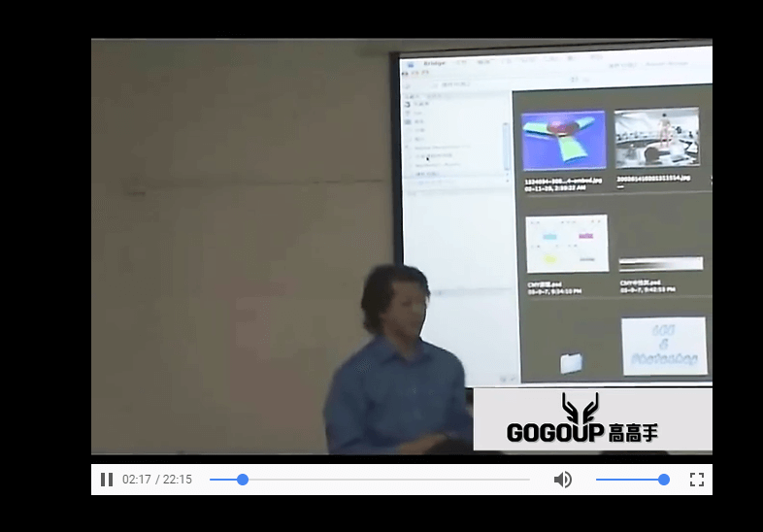Click the video progress slider handle
This screenshot has width=763, height=532.
coord(243,480)
